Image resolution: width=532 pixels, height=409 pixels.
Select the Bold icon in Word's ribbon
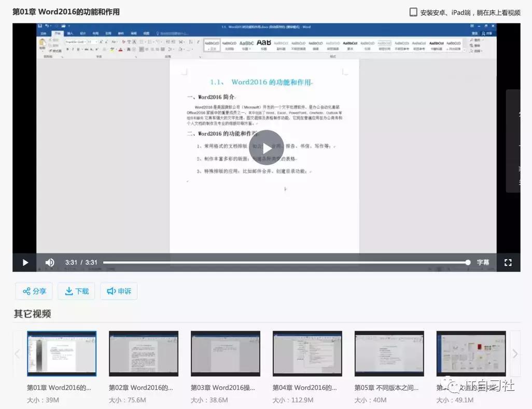(x=67, y=49)
